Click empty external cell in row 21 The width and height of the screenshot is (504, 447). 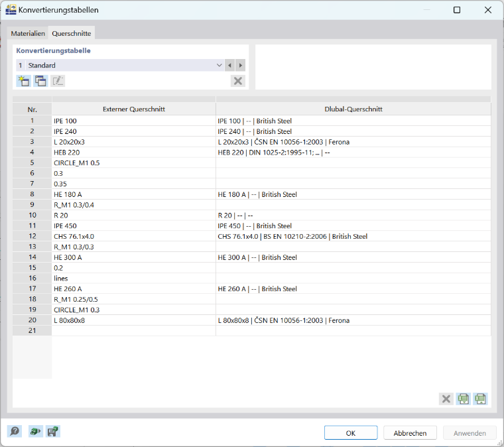134,331
